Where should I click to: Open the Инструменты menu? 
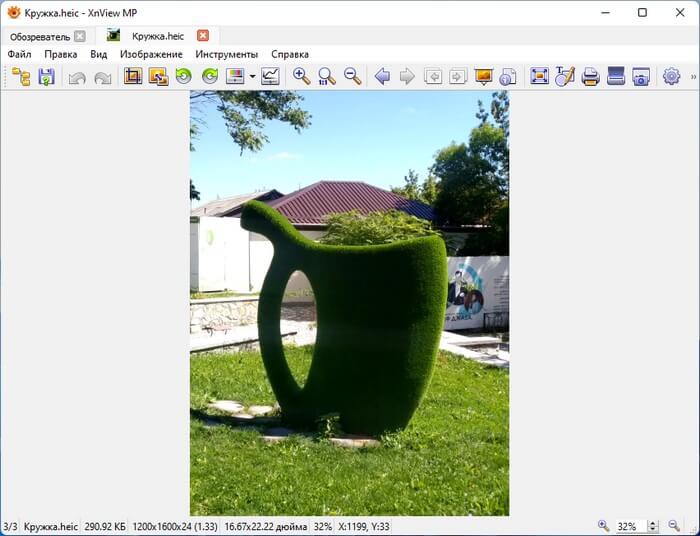coord(226,54)
